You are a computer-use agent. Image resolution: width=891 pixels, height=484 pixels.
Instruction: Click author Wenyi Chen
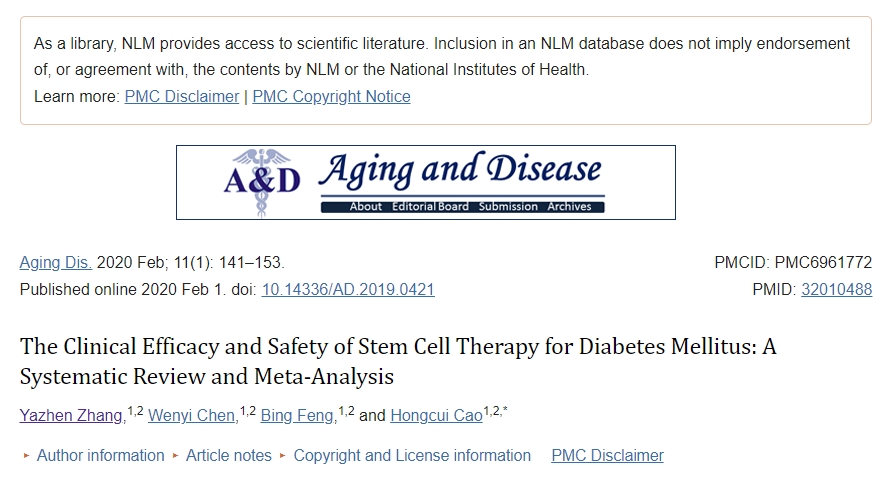tap(192, 415)
